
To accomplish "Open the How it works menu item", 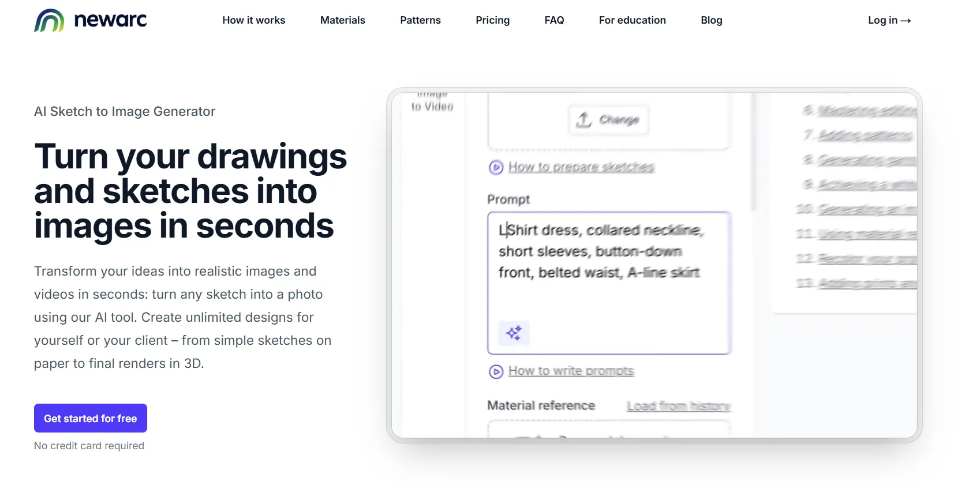I will (254, 20).
